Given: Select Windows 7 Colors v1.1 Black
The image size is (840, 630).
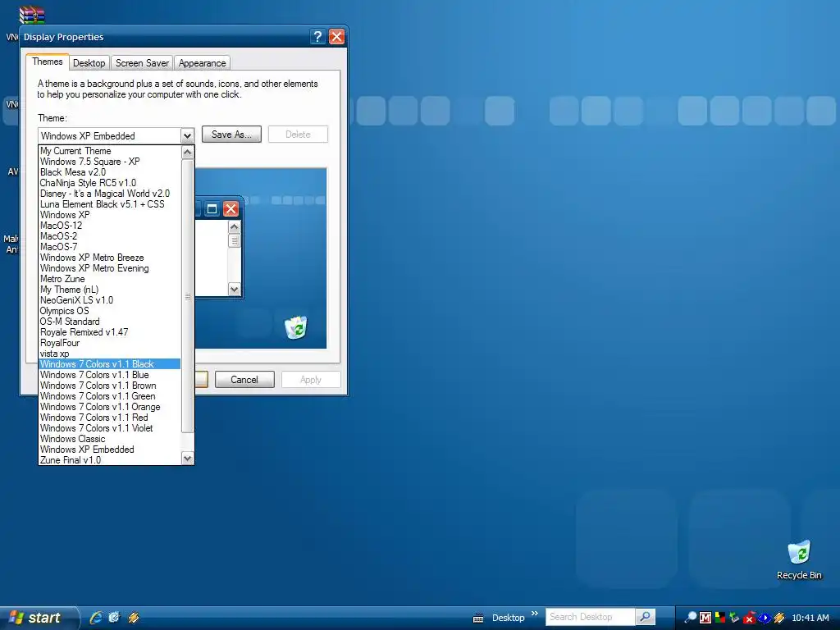Looking at the screenshot, I should (x=110, y=364).
